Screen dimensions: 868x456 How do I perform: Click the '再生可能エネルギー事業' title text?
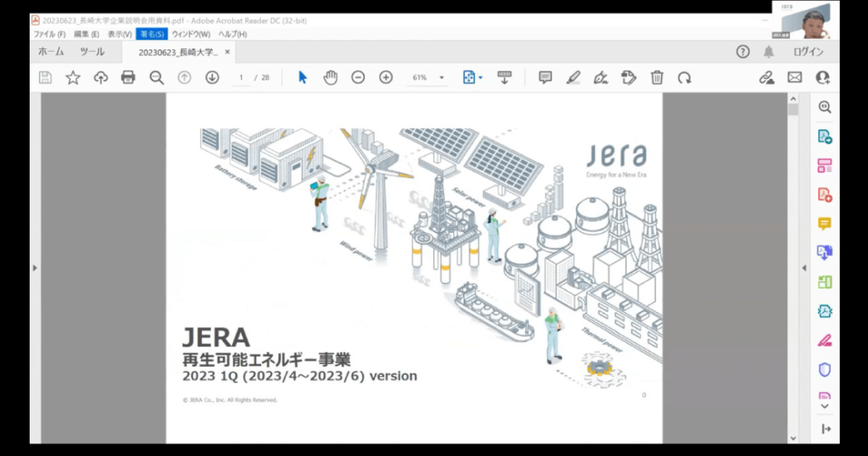click(x=266, y=359)
